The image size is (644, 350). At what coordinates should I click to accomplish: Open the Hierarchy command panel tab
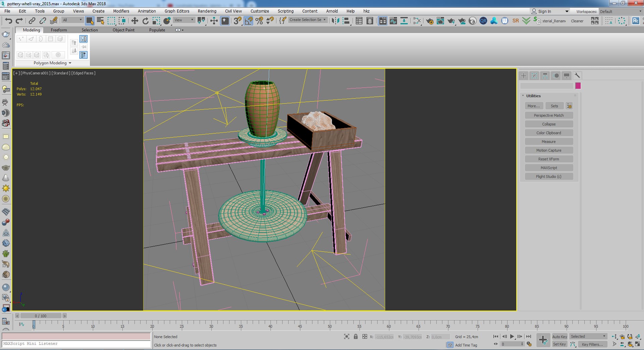pyautogui.click(x=545, y=76)
